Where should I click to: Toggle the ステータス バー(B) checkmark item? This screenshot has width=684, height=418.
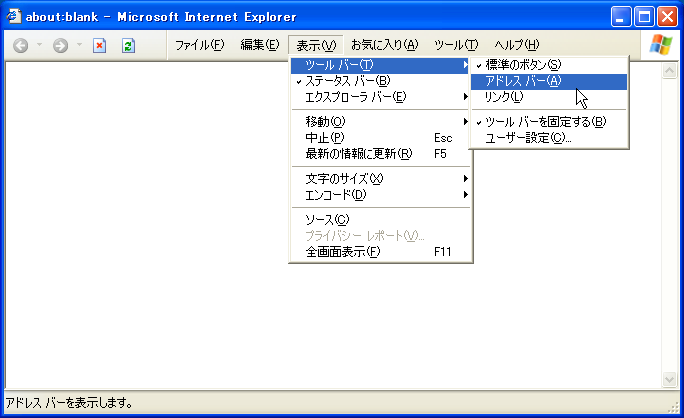point(380,81)
